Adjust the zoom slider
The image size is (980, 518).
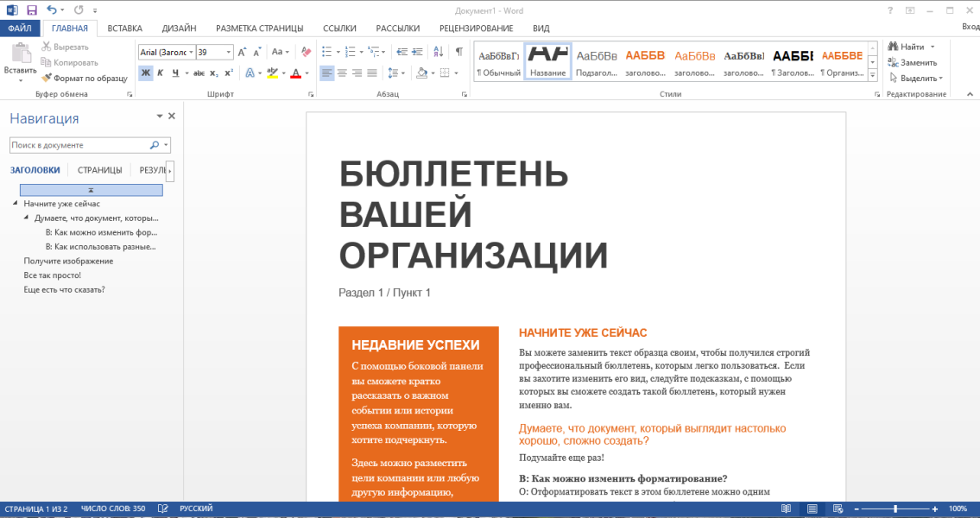coord(895,509)
